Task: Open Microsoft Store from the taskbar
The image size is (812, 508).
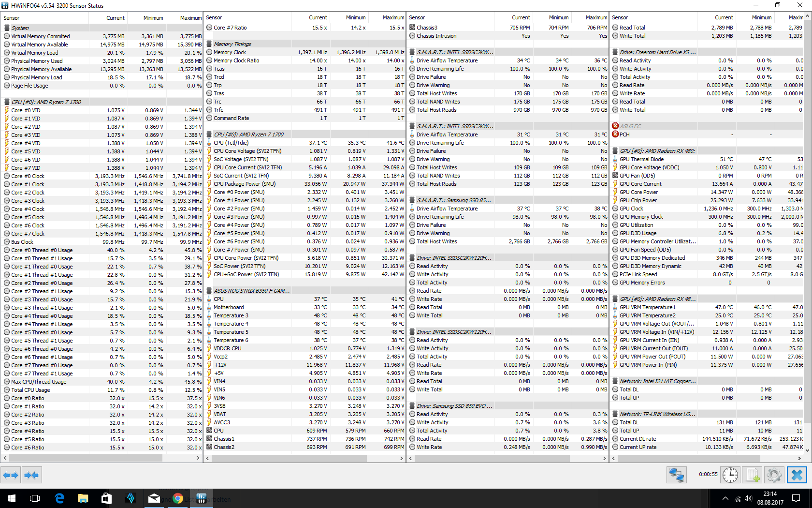Action: tap(107, 498)
